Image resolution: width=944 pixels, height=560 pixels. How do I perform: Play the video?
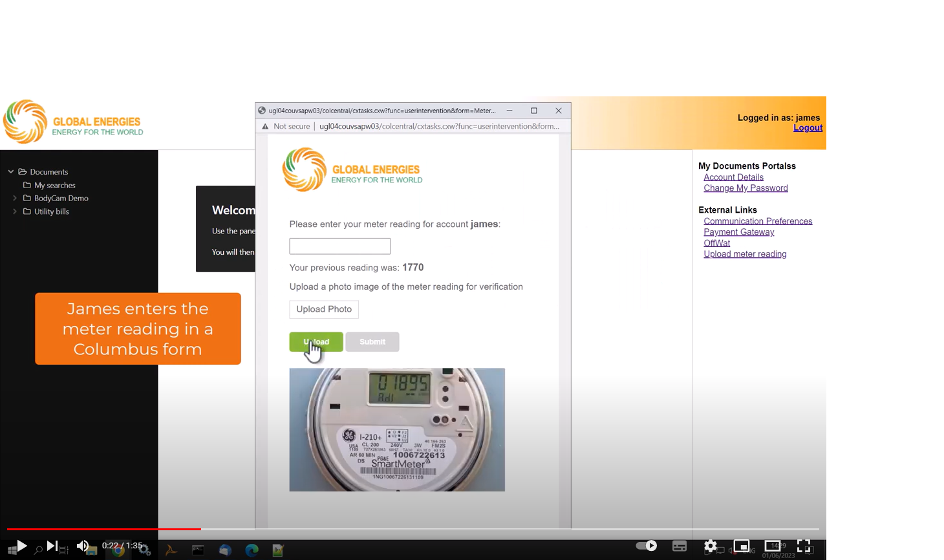21,546
